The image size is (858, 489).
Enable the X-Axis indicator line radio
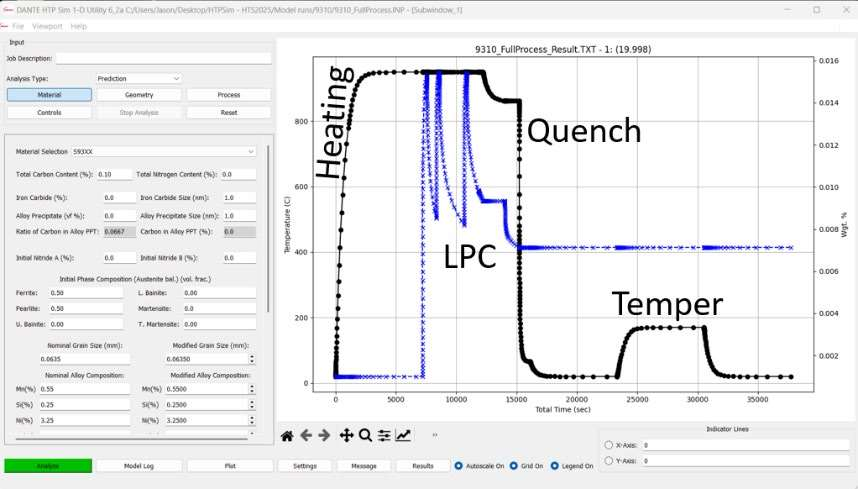(x=610, y=445)
